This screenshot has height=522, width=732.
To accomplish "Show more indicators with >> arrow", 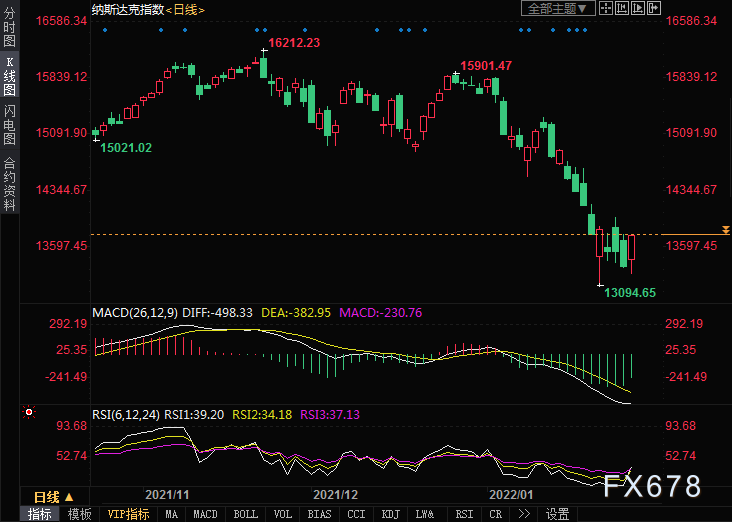I will (524, 514).
